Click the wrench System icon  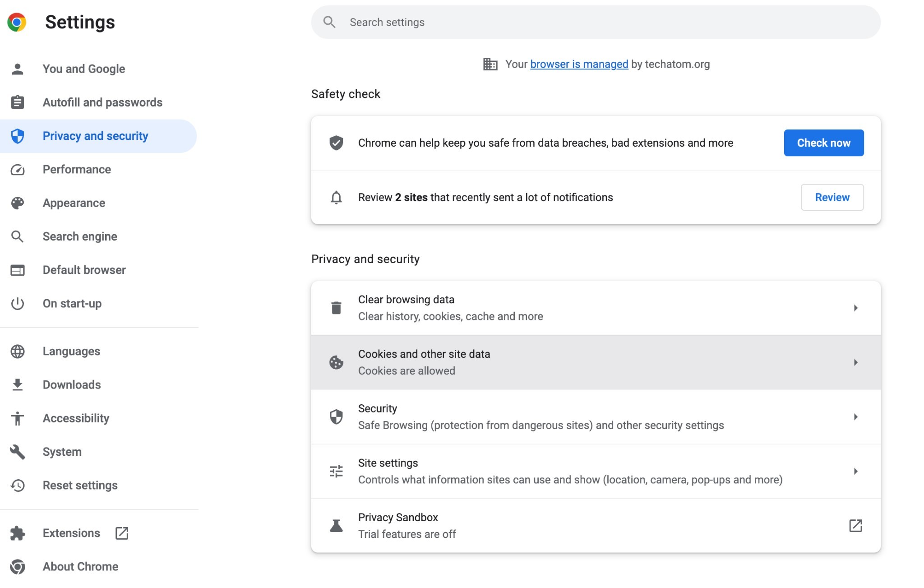[x=18, y=452]
